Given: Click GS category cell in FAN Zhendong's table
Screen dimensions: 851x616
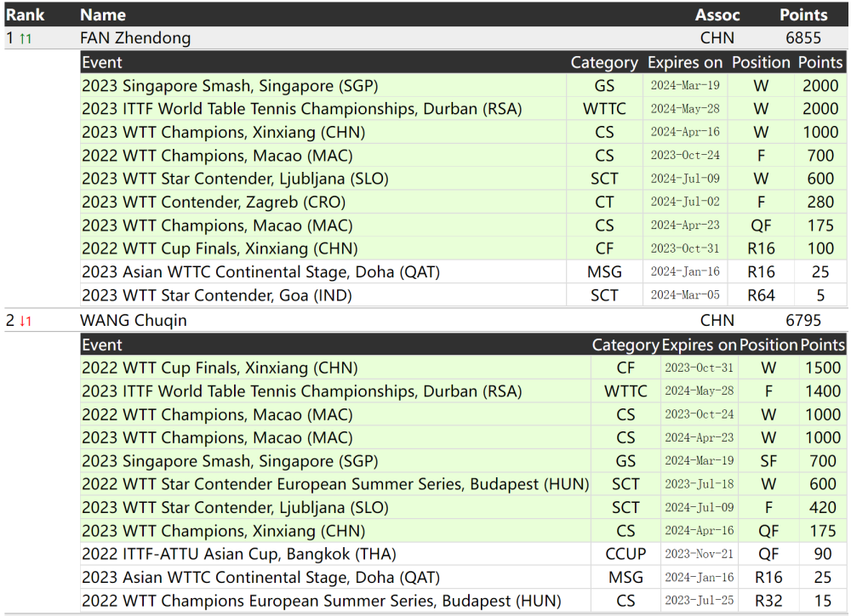Looking at the screenshot, I should click(x=604, y=86).
